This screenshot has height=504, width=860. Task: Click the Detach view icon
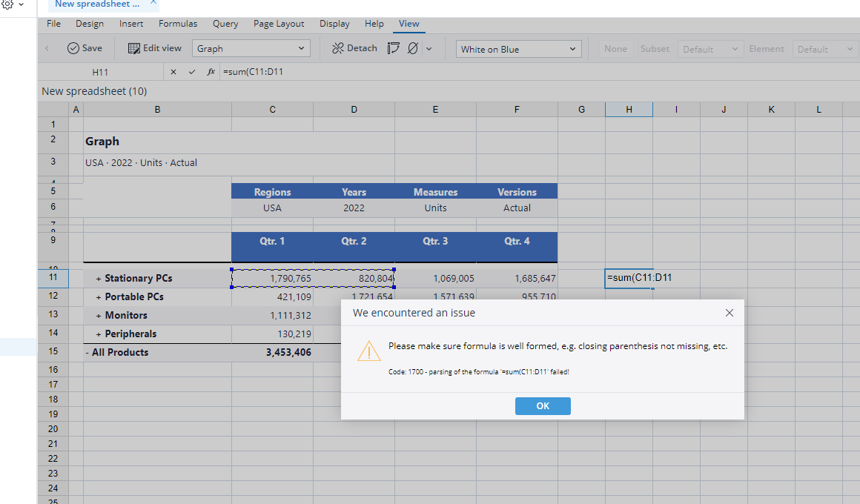point(338,48)
